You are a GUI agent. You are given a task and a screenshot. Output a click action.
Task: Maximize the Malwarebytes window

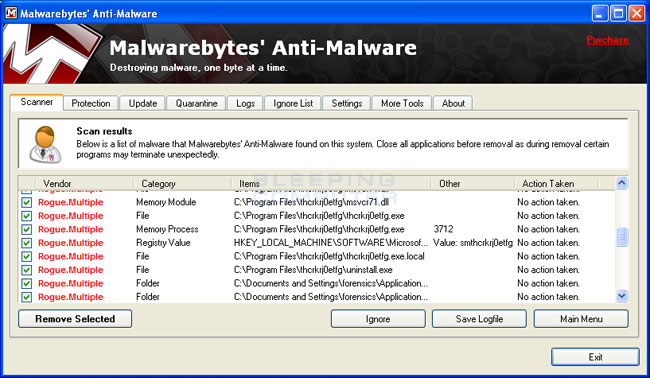pos(618,14)
